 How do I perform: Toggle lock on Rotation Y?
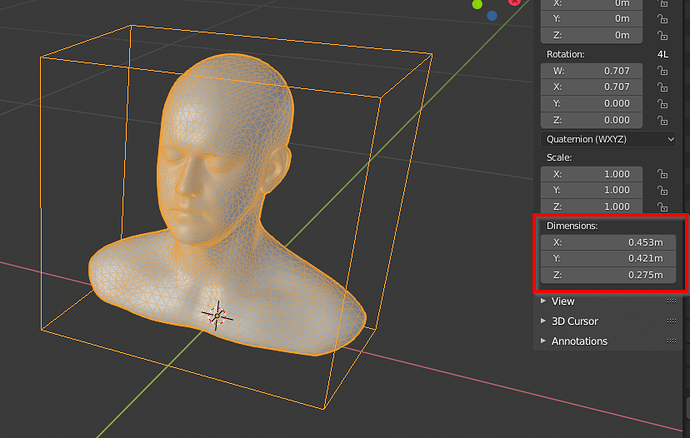pyautogui.click(x=663, y=104)
